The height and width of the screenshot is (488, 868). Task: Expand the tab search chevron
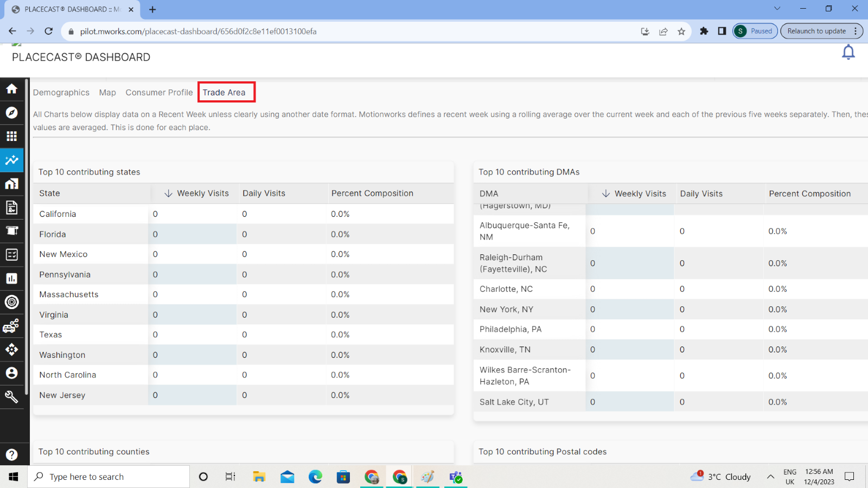click(777, 9)
